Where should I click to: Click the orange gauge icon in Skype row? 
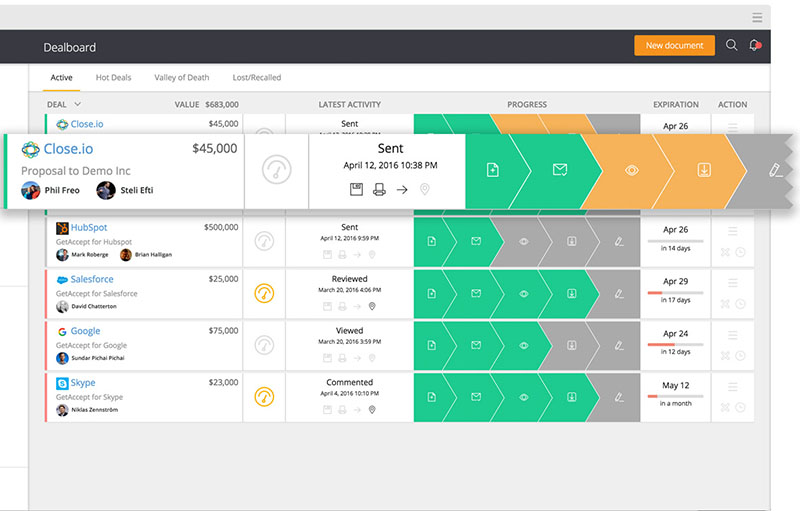[264, 397]
